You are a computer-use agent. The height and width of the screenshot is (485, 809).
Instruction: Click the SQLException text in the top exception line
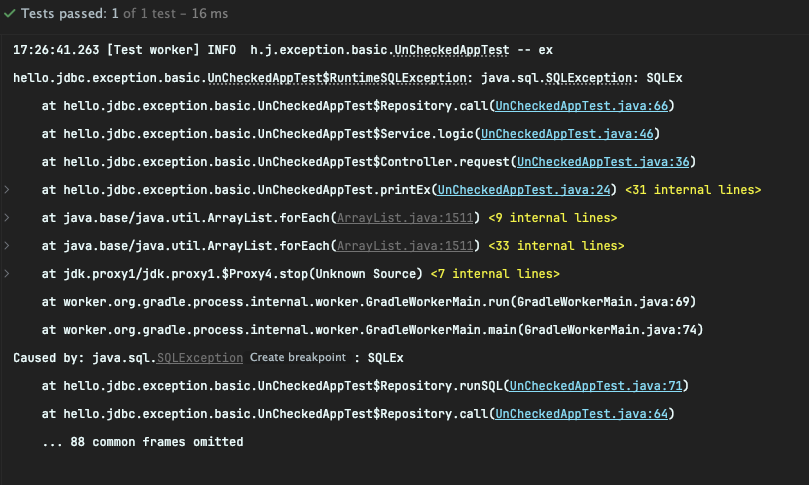coord(589,78)
